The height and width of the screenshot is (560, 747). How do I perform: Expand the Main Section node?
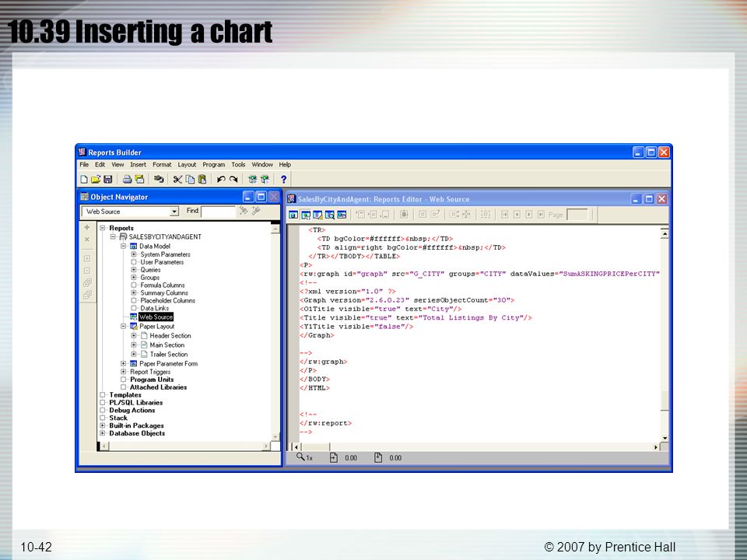pos(134,345)
